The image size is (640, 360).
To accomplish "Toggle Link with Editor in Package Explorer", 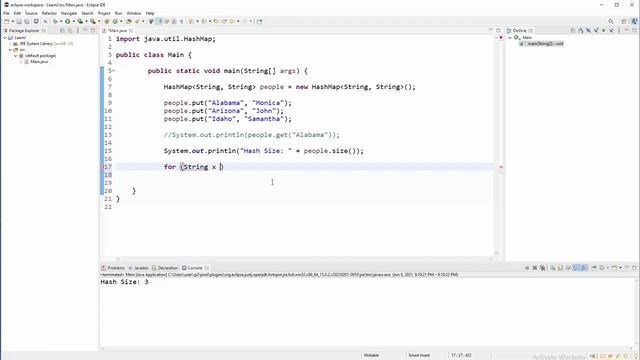I will tap(70, 31).
